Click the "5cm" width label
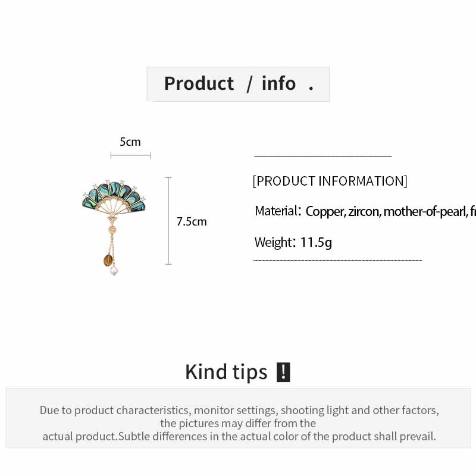 [130, 142]
